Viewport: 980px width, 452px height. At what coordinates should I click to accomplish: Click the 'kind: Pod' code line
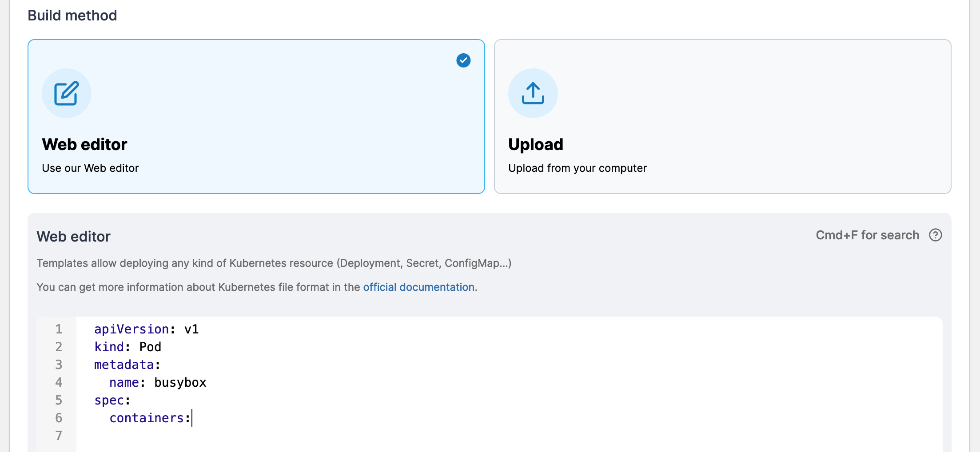(127, 347)
